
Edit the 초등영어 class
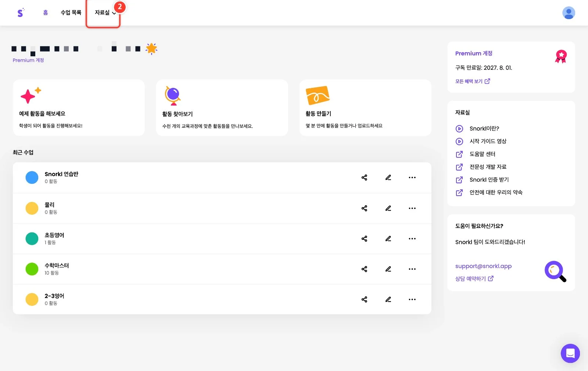click(x=388, y=239)
